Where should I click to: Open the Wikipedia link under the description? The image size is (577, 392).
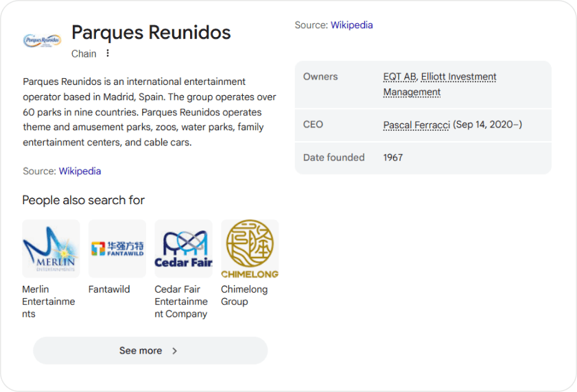click(80, 171)
